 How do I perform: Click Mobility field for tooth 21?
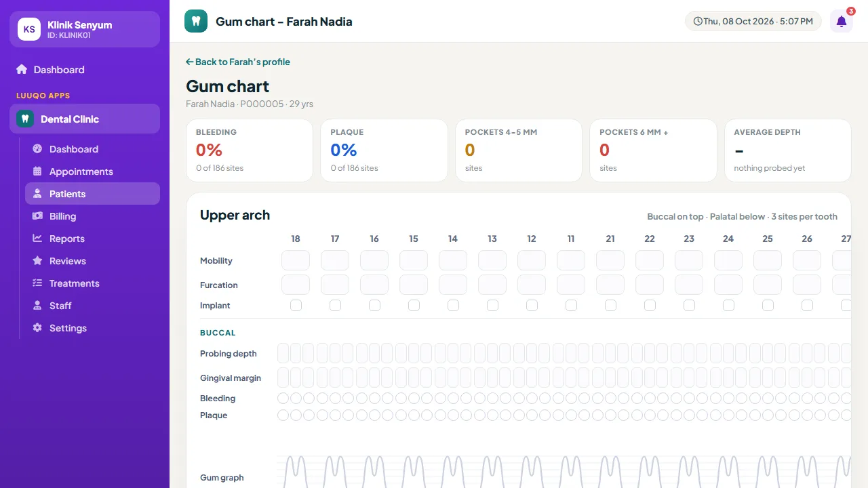coord(610,260)
